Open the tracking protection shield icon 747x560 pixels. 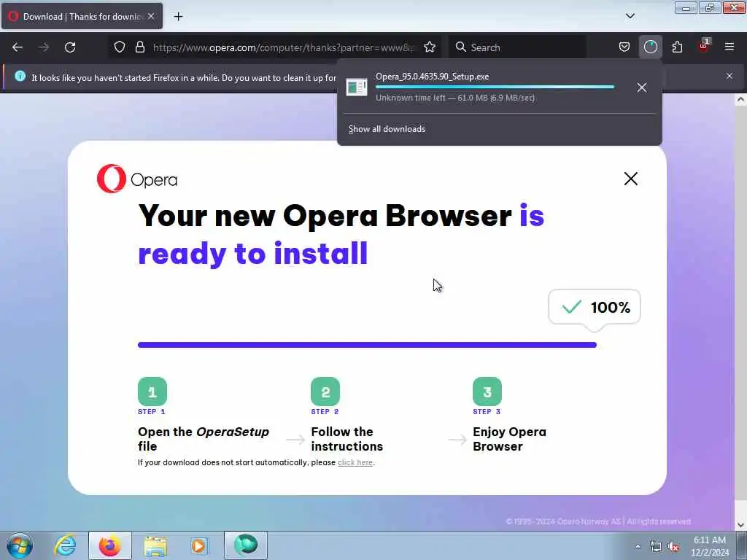pyautogui.click(x=120, y=47)
